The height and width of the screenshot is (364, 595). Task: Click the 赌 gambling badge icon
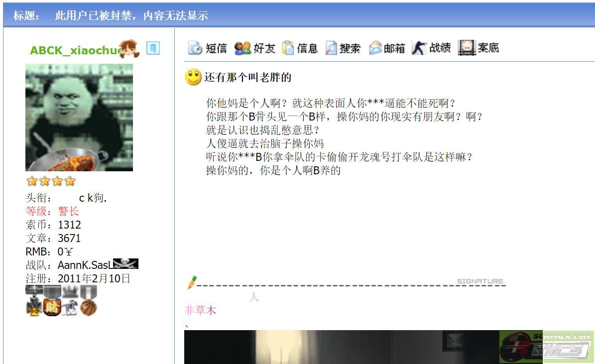(52, 307)
